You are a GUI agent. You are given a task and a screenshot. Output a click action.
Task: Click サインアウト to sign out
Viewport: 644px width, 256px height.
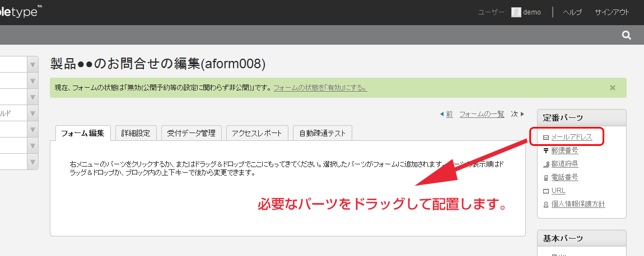[612, 12]
